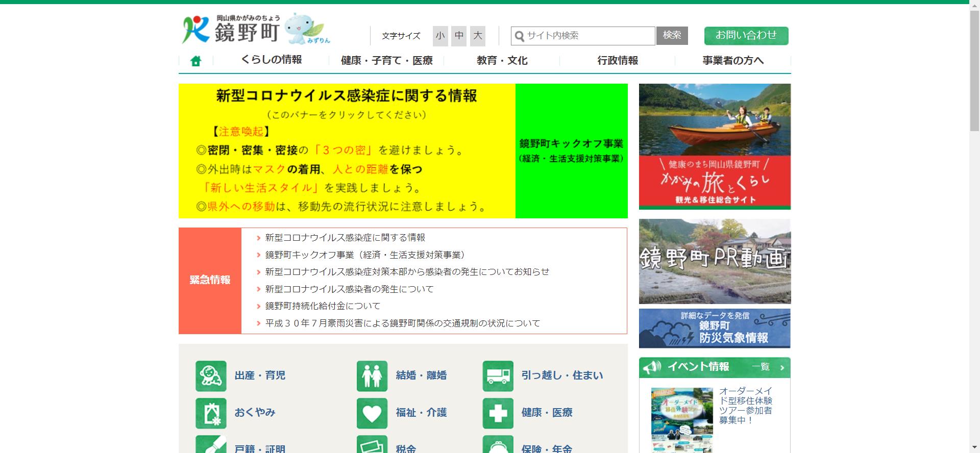
Task: Open the 福祉・介護 text link
Action: coord(421,413)
